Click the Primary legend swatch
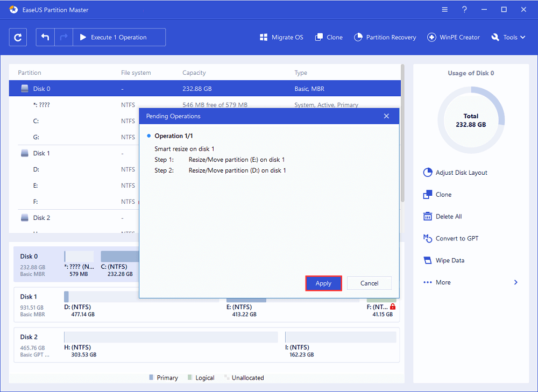 pos(151,377)
